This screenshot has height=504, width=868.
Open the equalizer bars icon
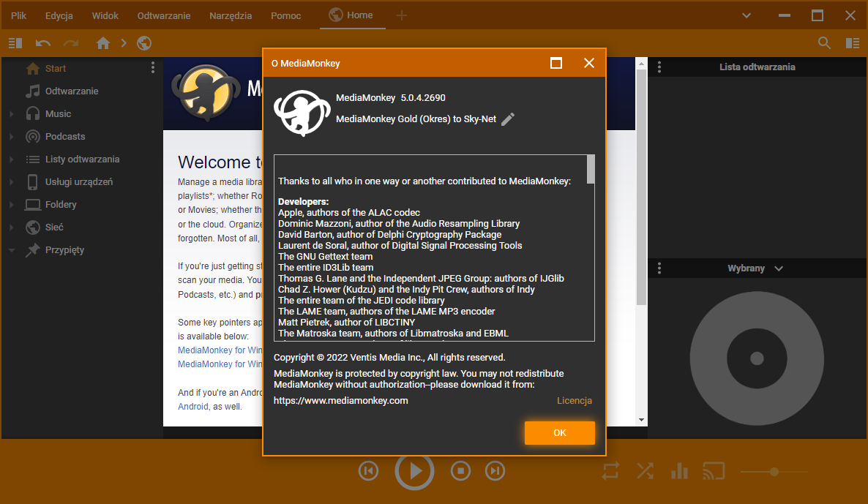679,471
